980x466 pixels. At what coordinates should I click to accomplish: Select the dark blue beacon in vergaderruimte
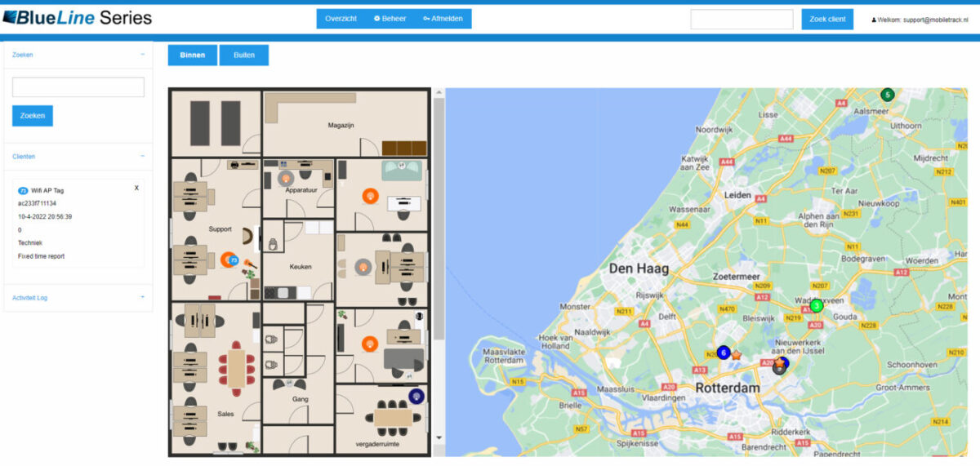pos(416,397)
